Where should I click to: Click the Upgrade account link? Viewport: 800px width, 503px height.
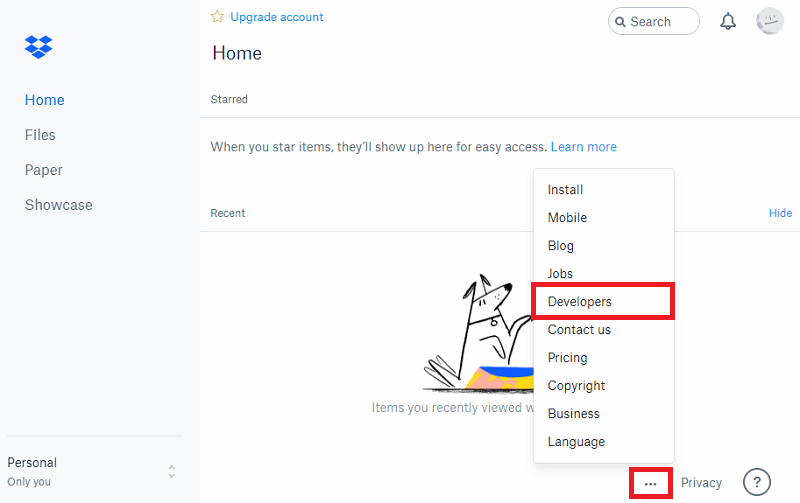click(x=277, y=17)
